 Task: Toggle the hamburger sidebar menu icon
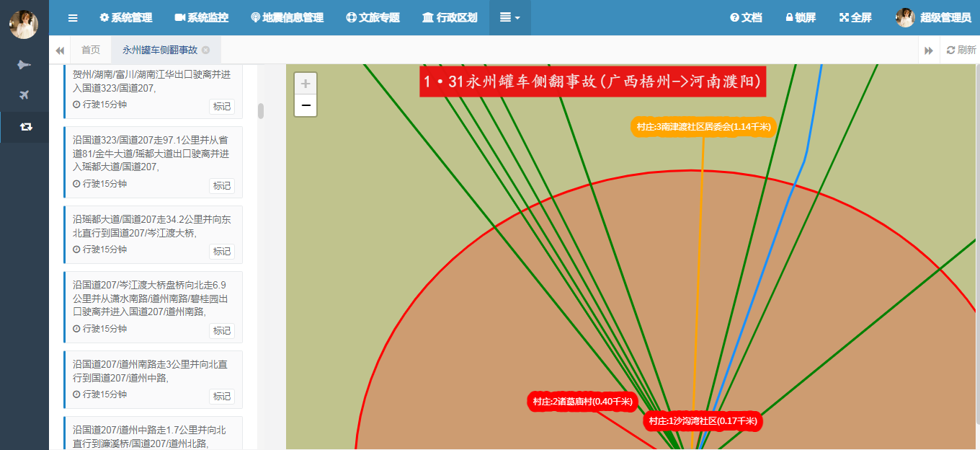click(x=73, y=17)
